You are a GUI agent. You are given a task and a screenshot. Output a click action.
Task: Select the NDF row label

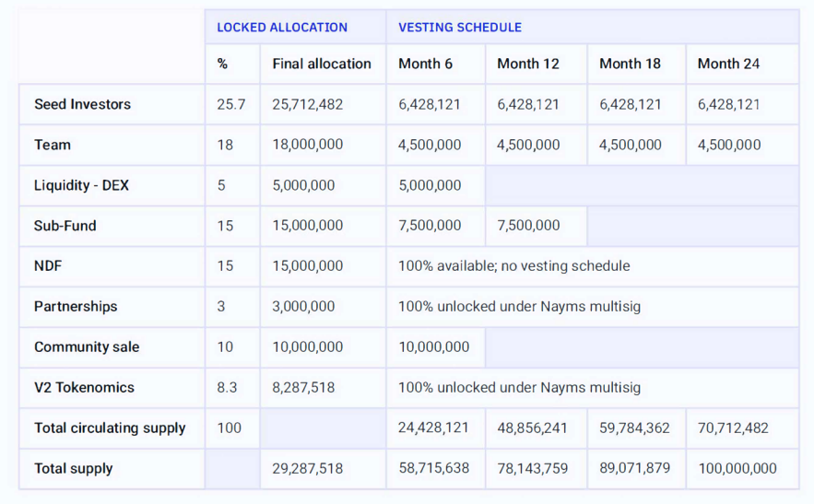click(48, 265)
